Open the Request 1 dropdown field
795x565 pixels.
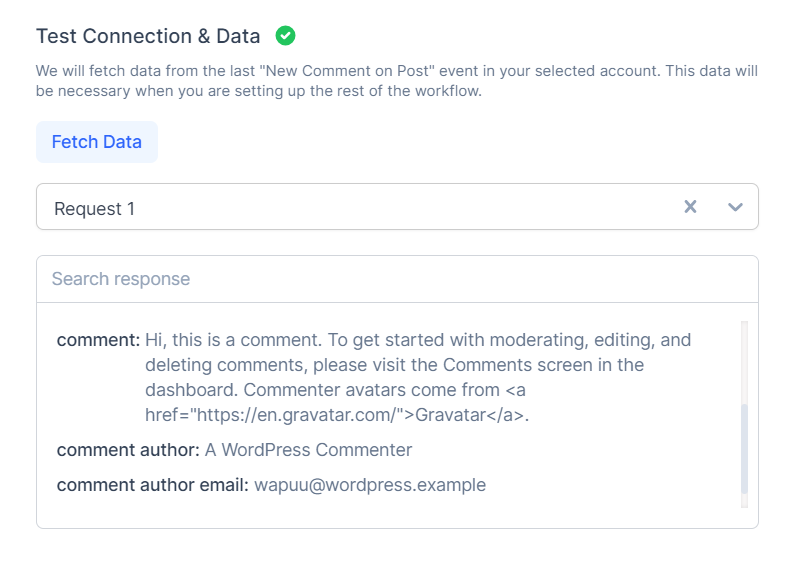point(360,207)
